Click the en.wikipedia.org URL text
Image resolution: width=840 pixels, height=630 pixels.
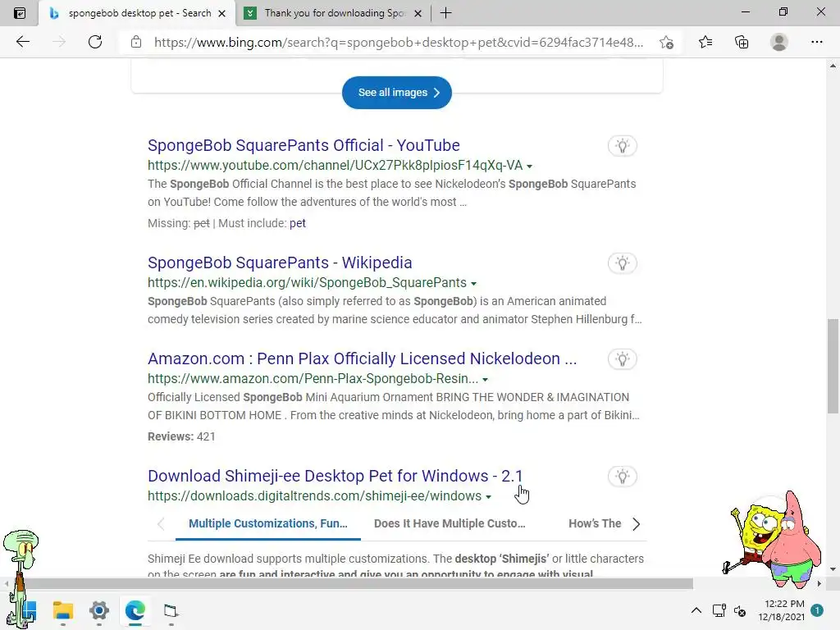click(307, 283)
